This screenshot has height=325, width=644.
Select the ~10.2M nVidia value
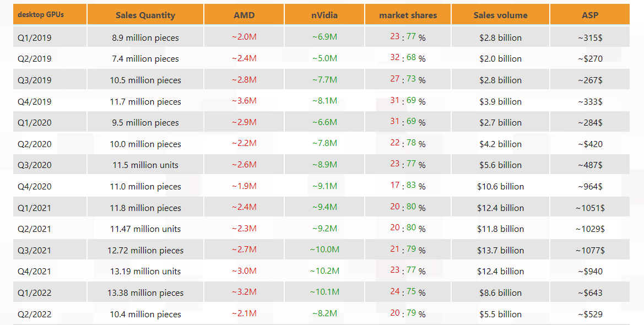click(324, 272)
